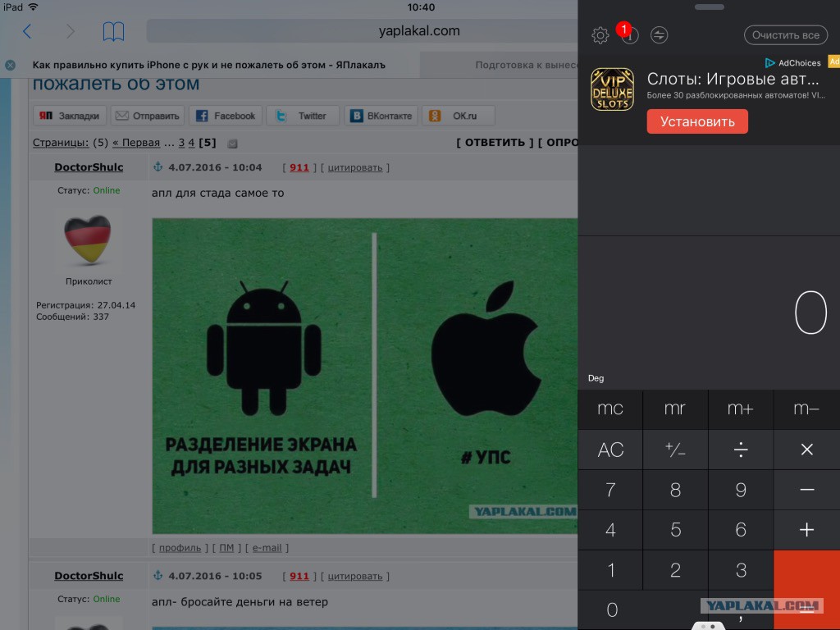The height and width of the screenshot is (630, 840).
Task: Tap mc memory clear key
Action: click(610, 409)
